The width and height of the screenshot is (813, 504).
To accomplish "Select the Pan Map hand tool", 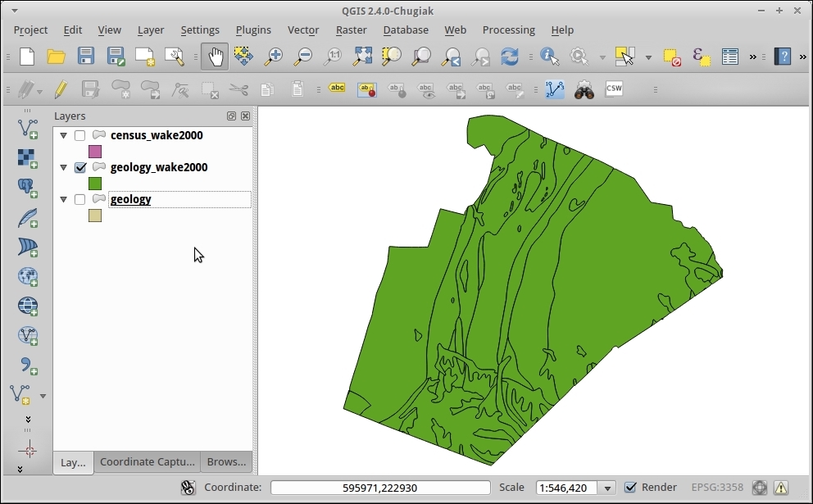I will pos(215,57).
